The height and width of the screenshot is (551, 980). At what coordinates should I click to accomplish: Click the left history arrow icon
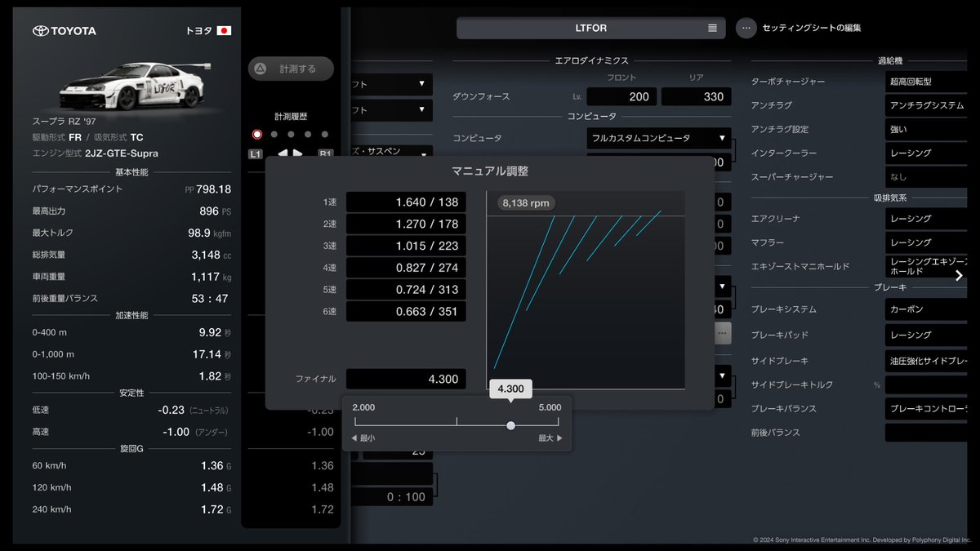283,153
